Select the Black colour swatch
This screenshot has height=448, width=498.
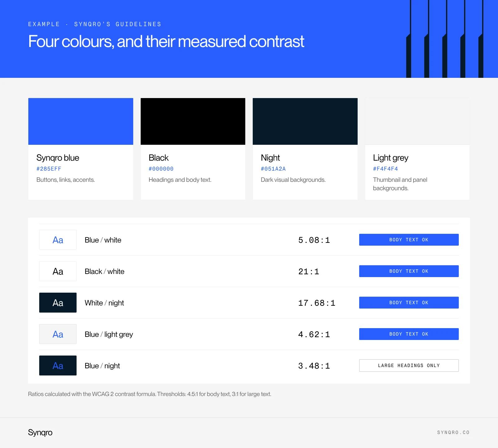pyautogui.click(x=193, y=121)
